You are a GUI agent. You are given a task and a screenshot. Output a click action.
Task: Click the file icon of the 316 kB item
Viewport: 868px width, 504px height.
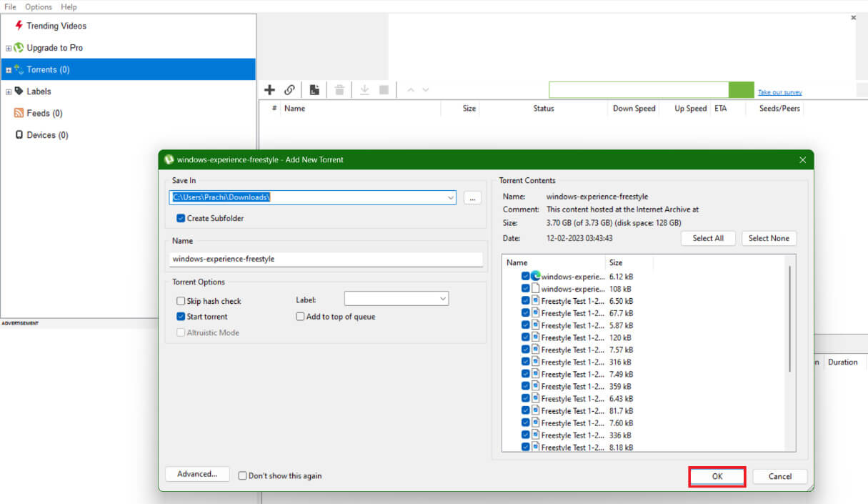535,362
